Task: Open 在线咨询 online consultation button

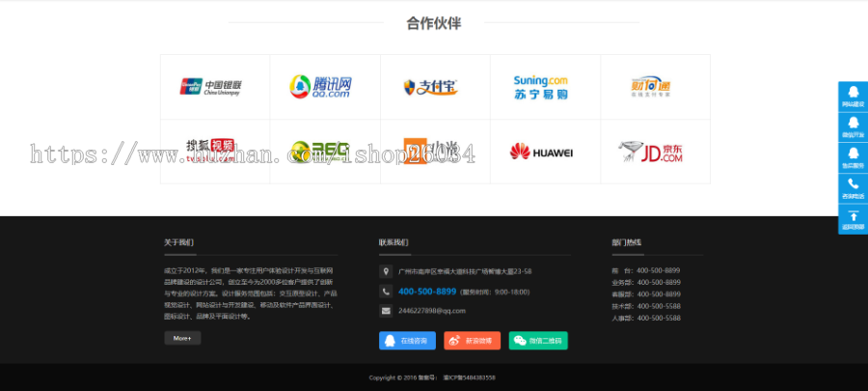Action: pos(407,341)
